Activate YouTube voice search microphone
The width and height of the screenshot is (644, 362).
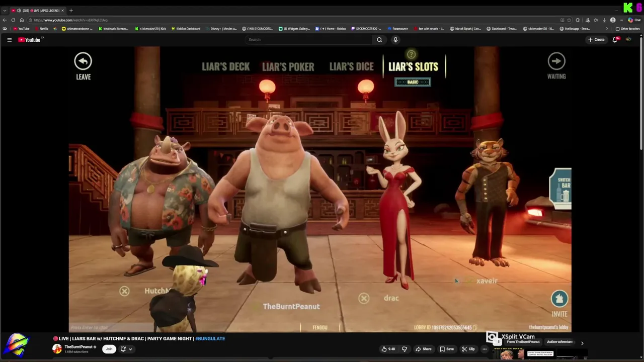point(395,40)
